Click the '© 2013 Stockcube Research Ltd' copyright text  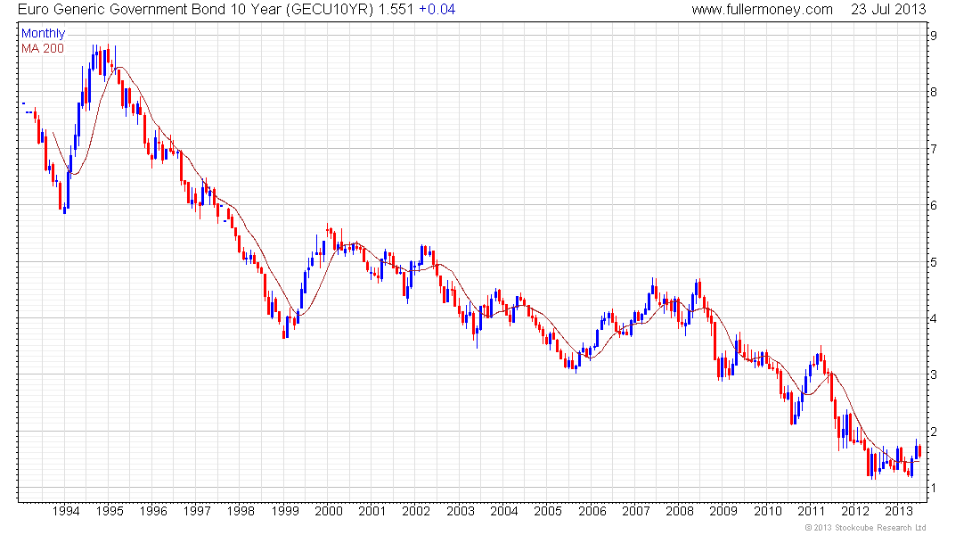(x=866, y=528)
